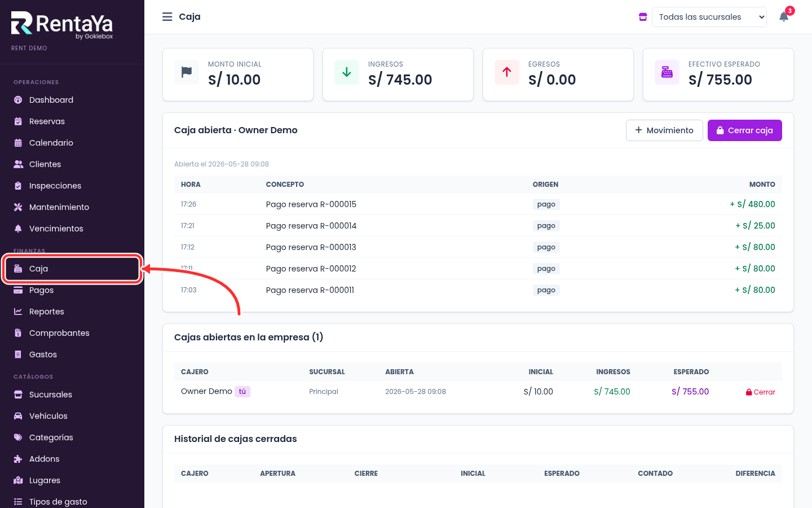This screenshot has width=812, height=508.
Task: Select Inspecciones in the sidebar
Action: click(x=72, y=186)
